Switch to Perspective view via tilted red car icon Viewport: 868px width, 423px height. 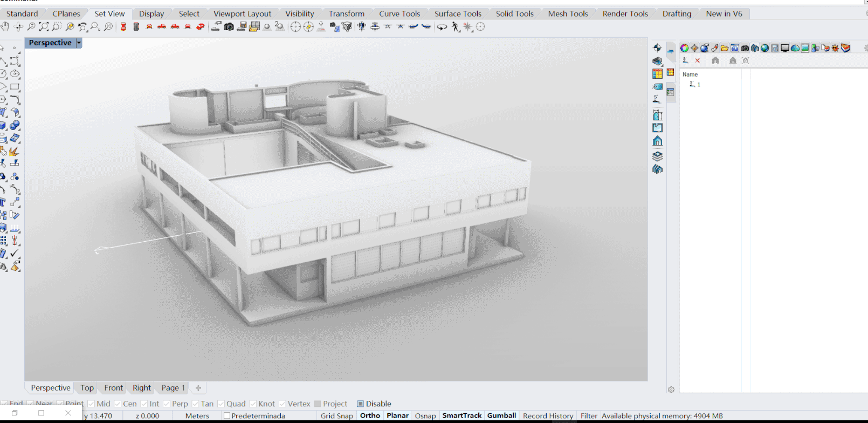[x=200, y=26]
